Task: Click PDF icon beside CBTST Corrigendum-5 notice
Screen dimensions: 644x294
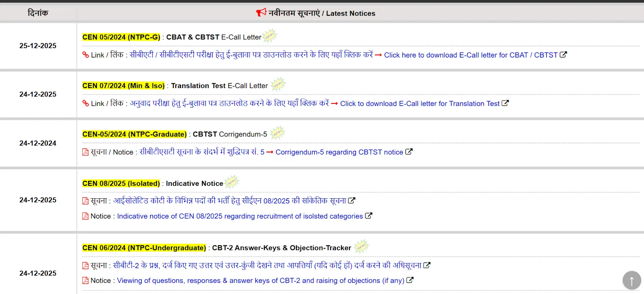Action: tap(85, 152)
